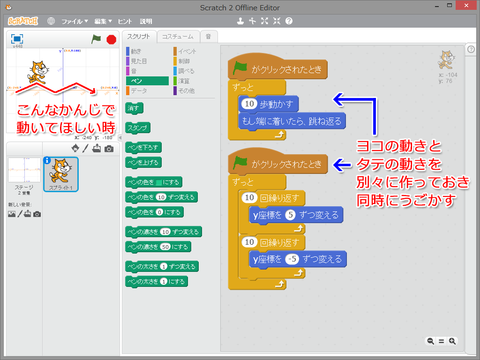Viewport: 480px width, 360px height.
Task: Reset the scripts area zoom with '=' icon
Action: (x=441, y=341)
